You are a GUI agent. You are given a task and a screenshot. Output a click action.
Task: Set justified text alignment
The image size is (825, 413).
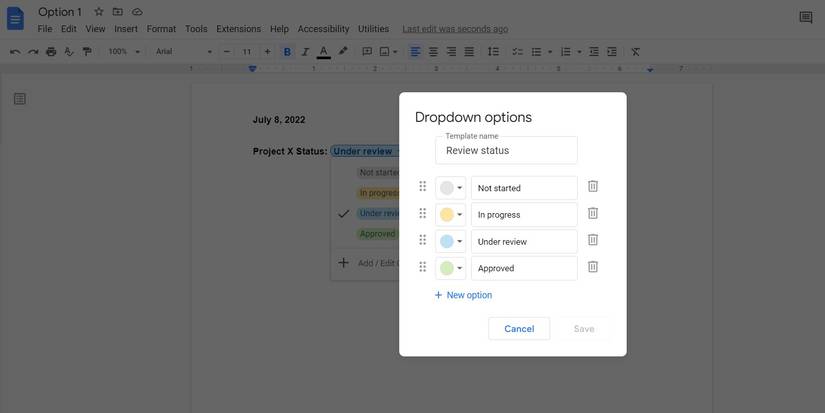(x=469, y=52)
